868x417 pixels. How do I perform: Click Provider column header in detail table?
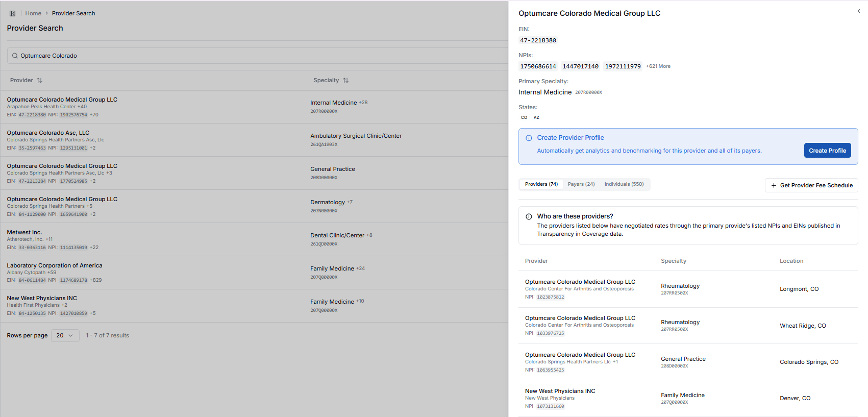coord(536,261)
